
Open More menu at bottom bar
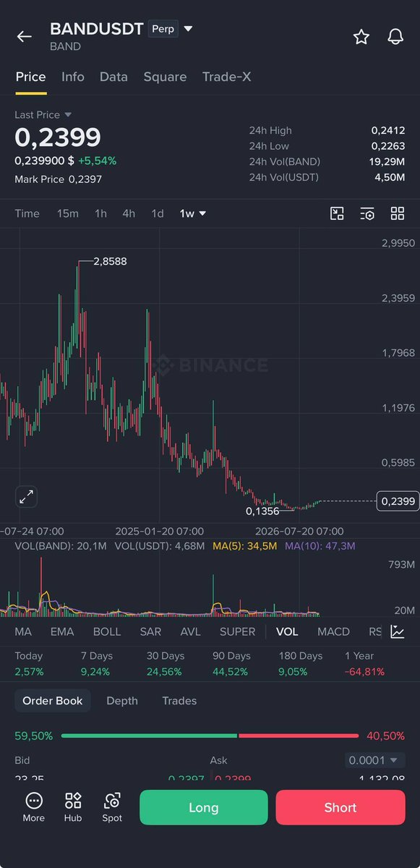tap(34, 807)
